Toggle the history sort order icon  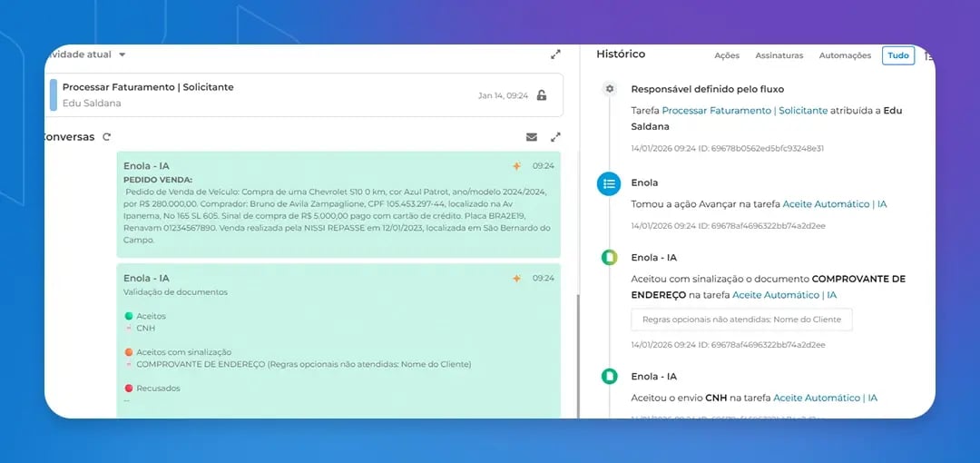click(929, 55)
